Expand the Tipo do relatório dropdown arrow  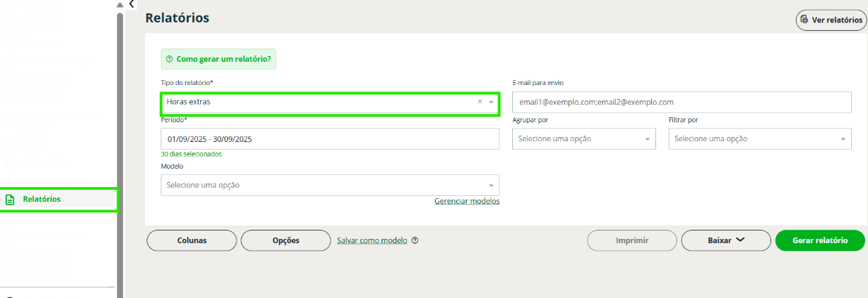point(491,103)
